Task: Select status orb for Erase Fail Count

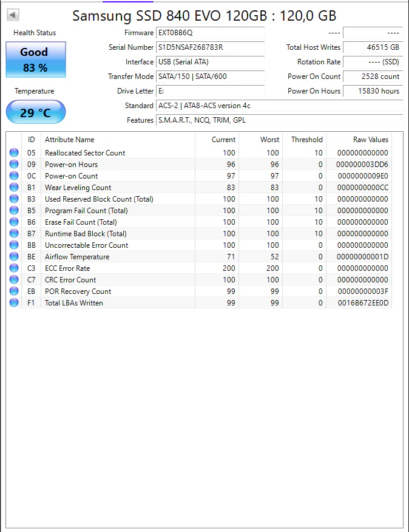Action: (14, 222)
